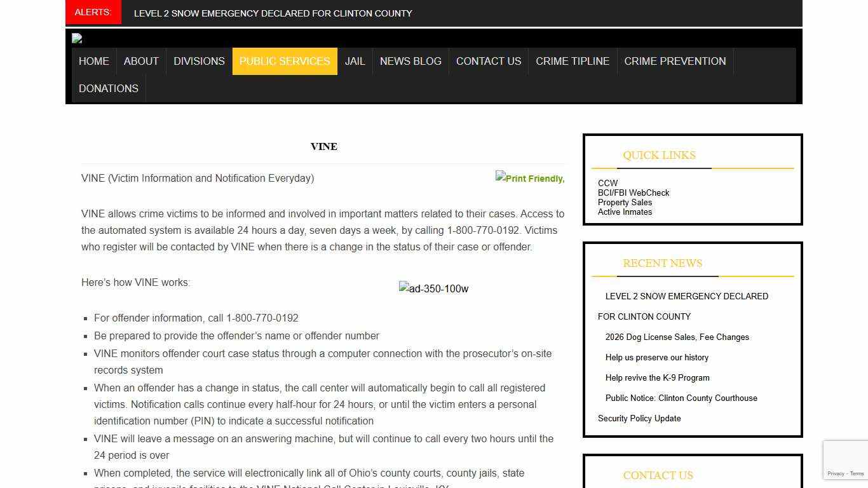Click the ad-350-100w banner image
This screenshot has height=488, width=868.
tap(433, 289)
